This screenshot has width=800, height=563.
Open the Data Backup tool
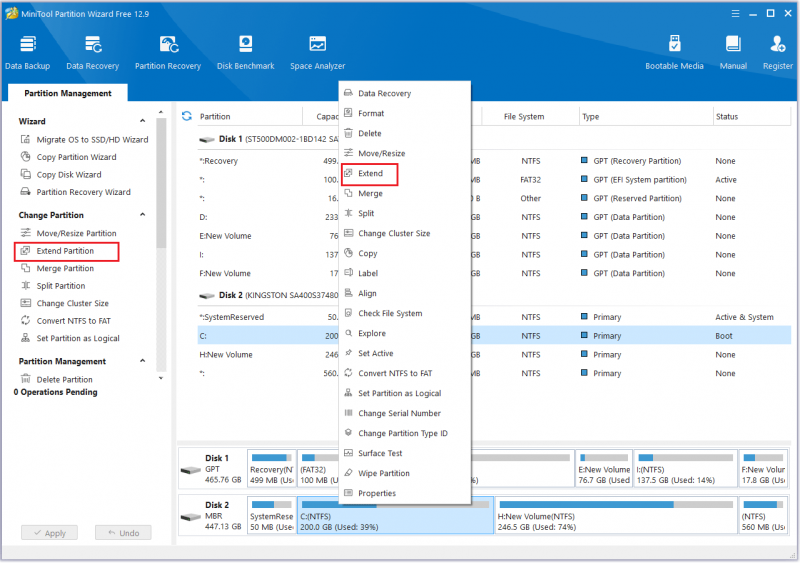click(x=28, y=53)
